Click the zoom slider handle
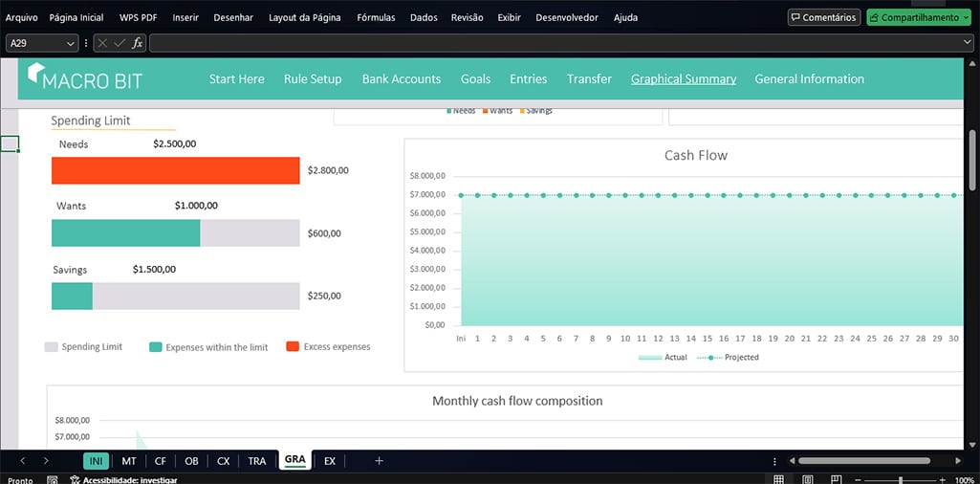The height and width of the screenshot is (484, 980). (x=900, y=479)
